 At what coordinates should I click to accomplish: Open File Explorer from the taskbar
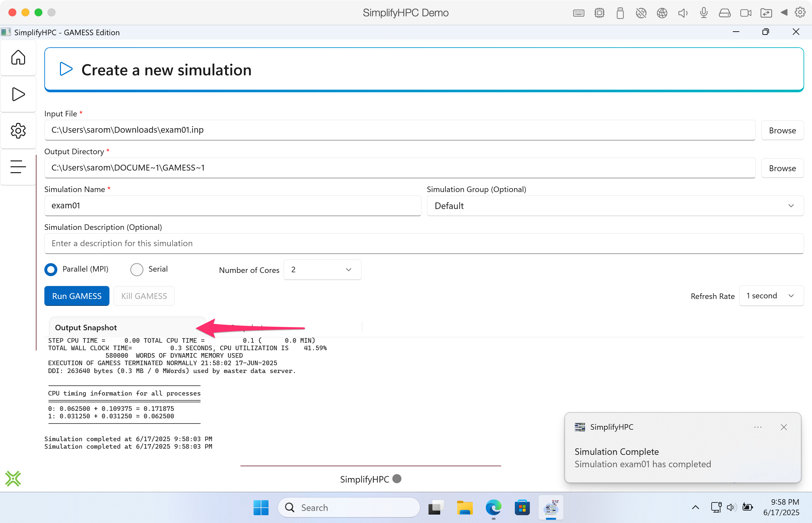[x=464, y=508]
